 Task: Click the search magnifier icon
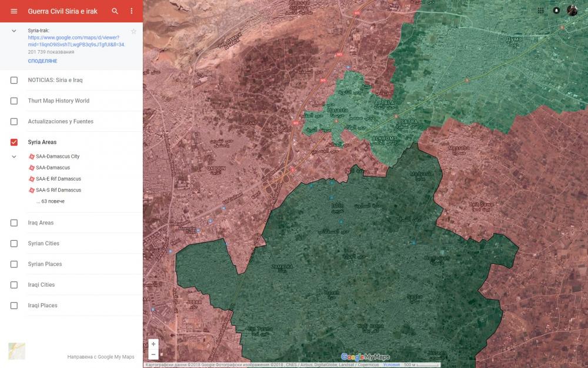coord(115,11)
